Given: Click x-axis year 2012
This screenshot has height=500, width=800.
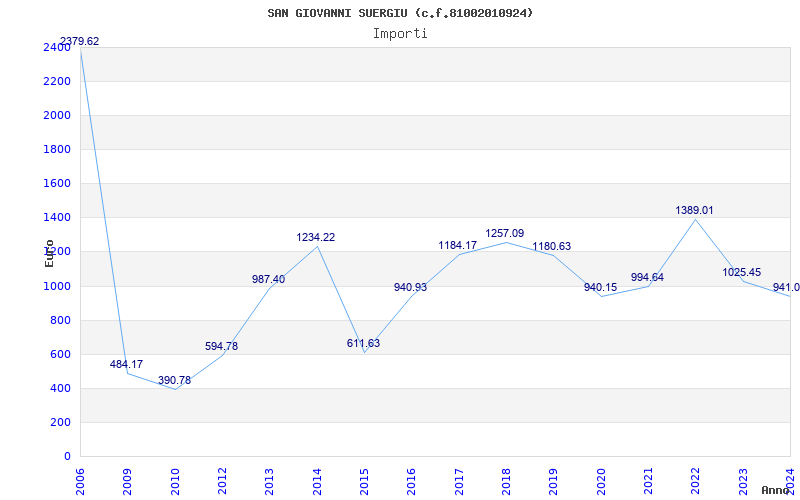Looking at the screenshot, I should click(222, 481).
